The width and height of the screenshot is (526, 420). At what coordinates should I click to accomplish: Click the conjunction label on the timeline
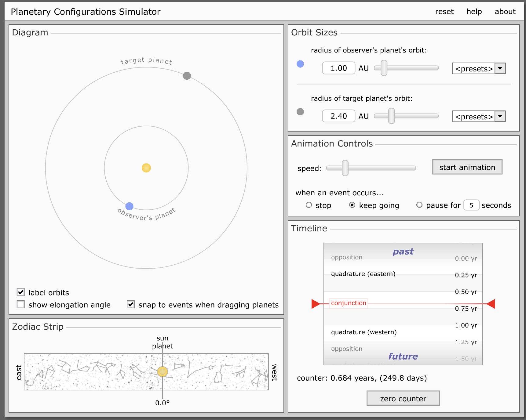coord(349,303)
